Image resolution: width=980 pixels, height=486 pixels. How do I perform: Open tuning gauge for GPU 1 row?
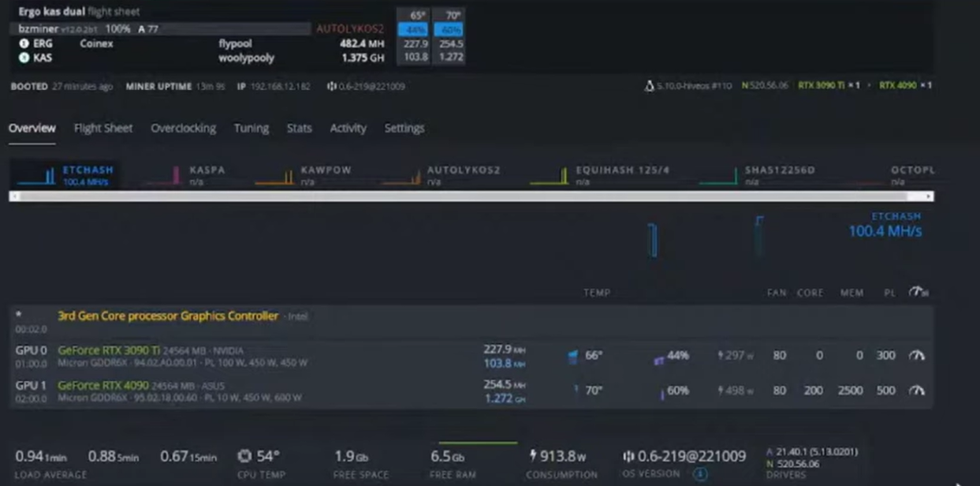[x=916, y=391]
